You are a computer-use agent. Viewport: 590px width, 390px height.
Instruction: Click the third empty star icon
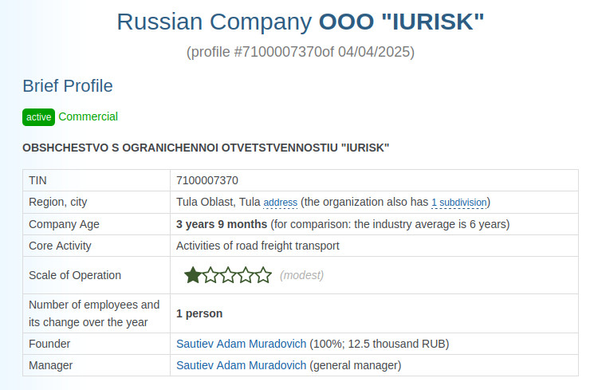(x=228, y=275)
